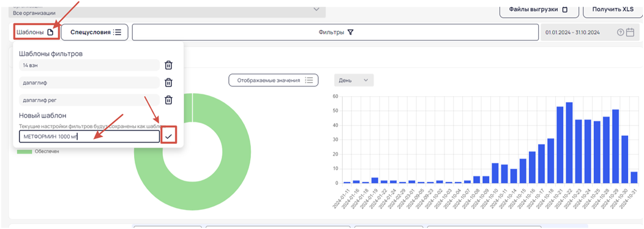The image size is (644, 229).
Task: Click the bar for 2024-10-18
Action: click(550, 161)
